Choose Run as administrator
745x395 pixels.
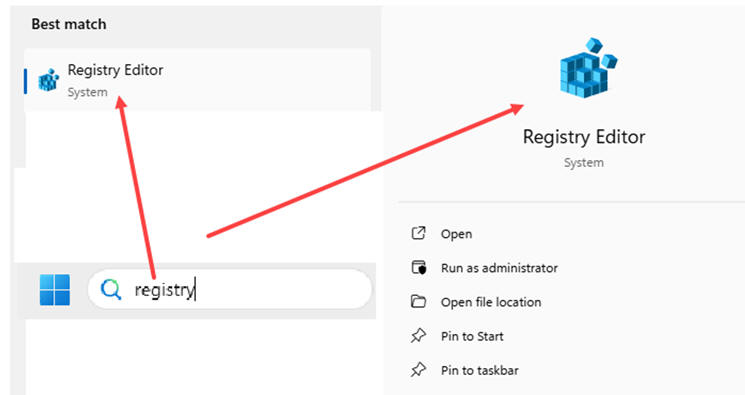coord(499,268)
